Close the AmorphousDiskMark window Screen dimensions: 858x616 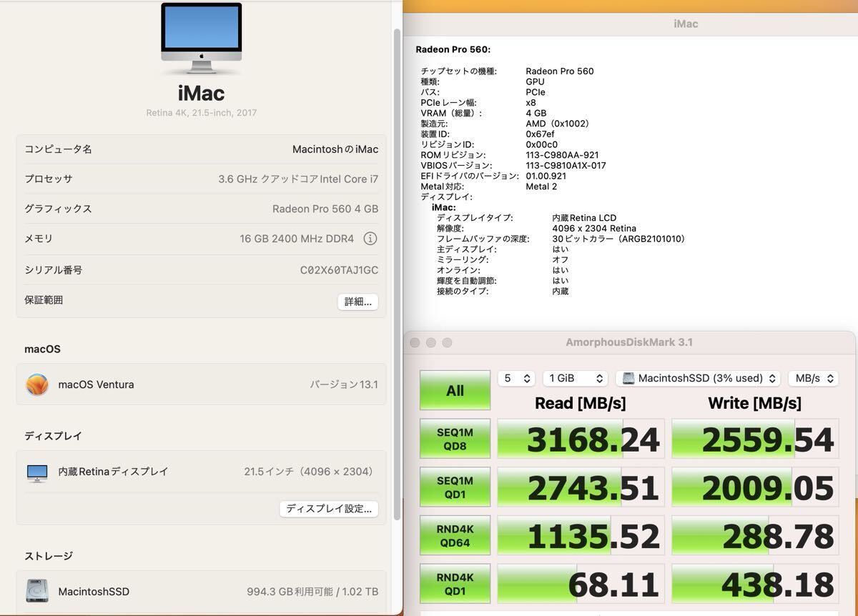point(415,343)
